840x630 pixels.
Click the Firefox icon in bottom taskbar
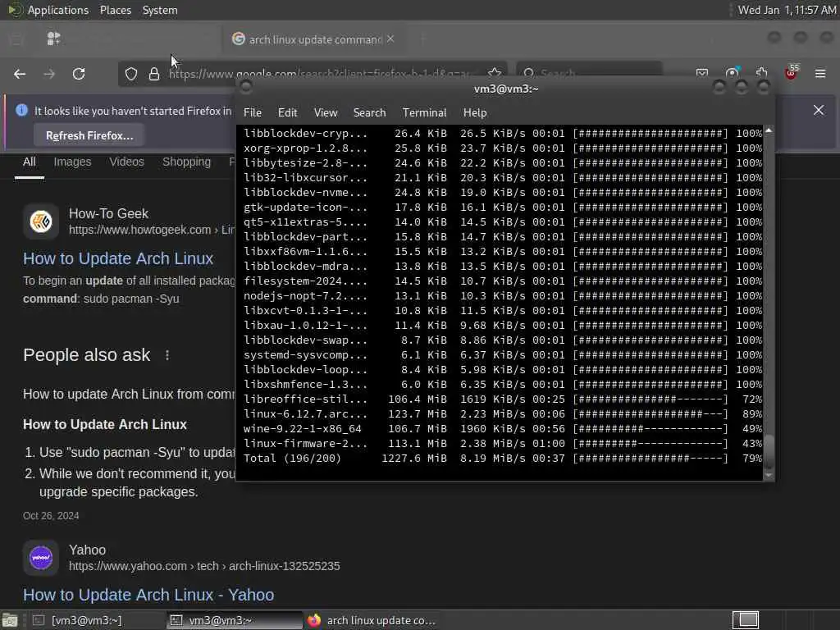click(x=314, y=620)
